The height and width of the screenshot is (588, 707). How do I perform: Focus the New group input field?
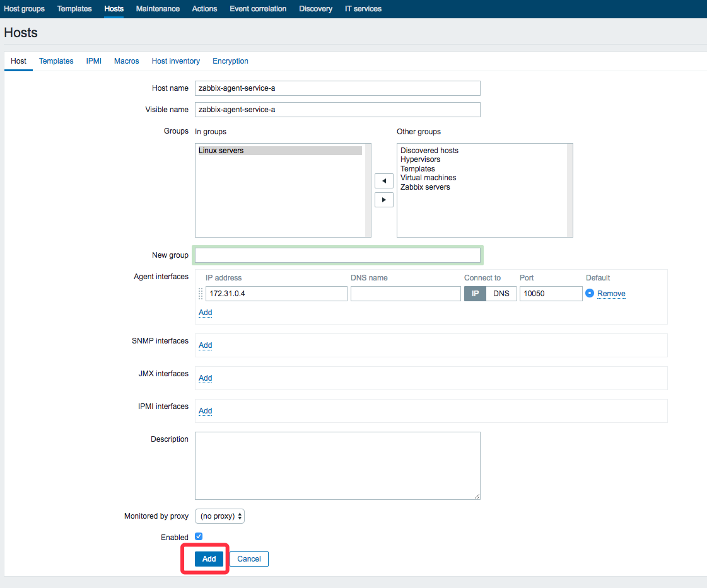pos(337,255)
